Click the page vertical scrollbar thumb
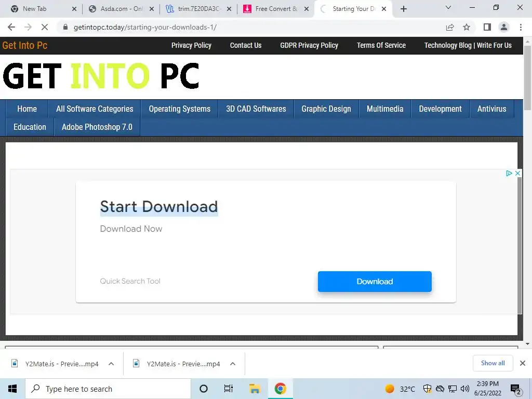This screenshot has height=399, width=532. [x=527, y=77]
